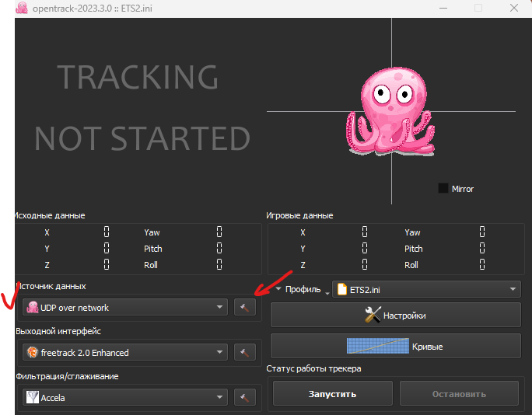Viewport: 532px width, 415px height.
Task: Click the Игровые данные heading
Action: 299,215
